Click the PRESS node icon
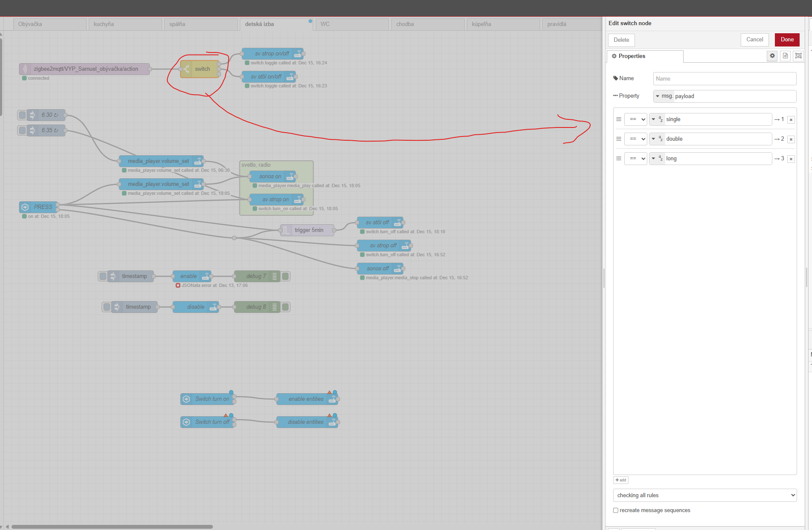Image resolution: width=812 pixels, height=530 pixels. tap(25, 207)
